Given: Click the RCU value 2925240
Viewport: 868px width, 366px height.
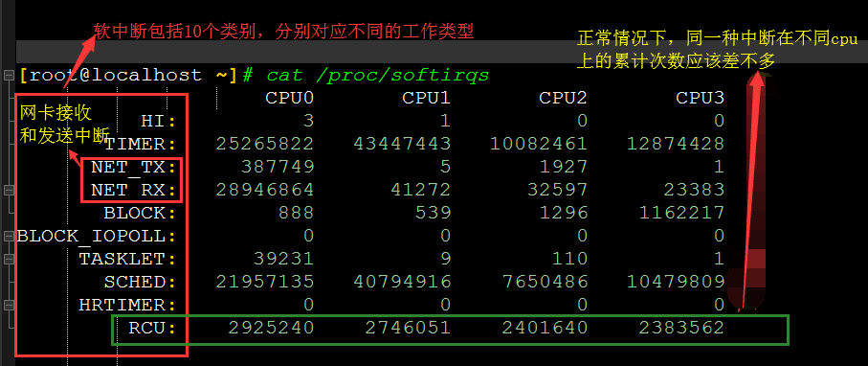Looking at the screenshot, I should 271,328.
